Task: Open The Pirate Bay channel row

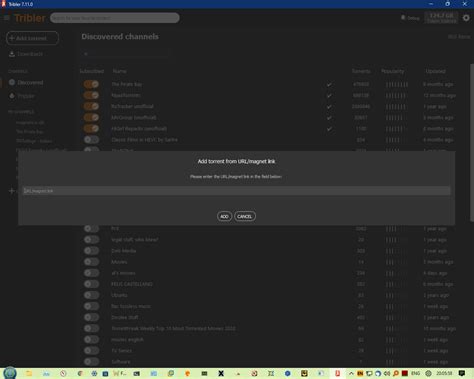Action: 127,84
